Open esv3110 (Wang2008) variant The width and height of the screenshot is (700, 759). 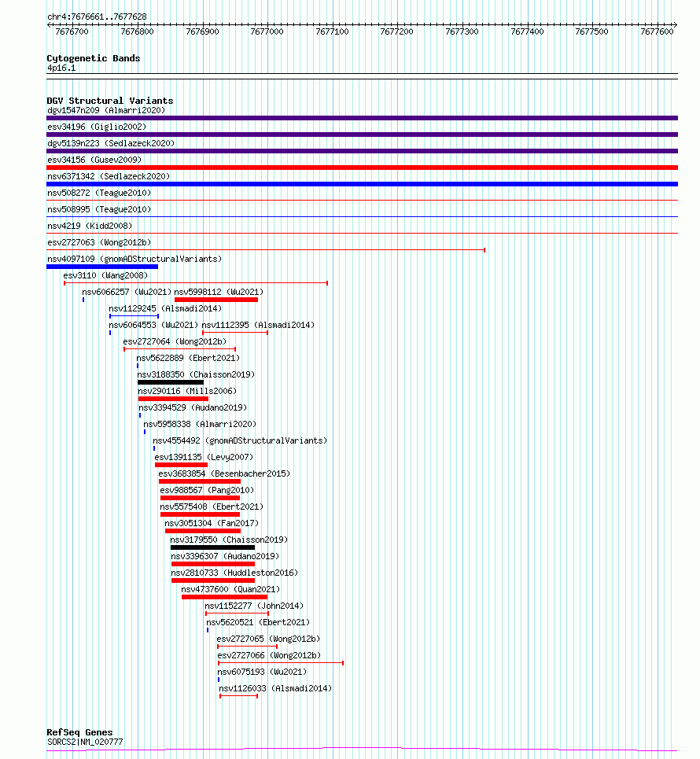click(x=105, y=275)
